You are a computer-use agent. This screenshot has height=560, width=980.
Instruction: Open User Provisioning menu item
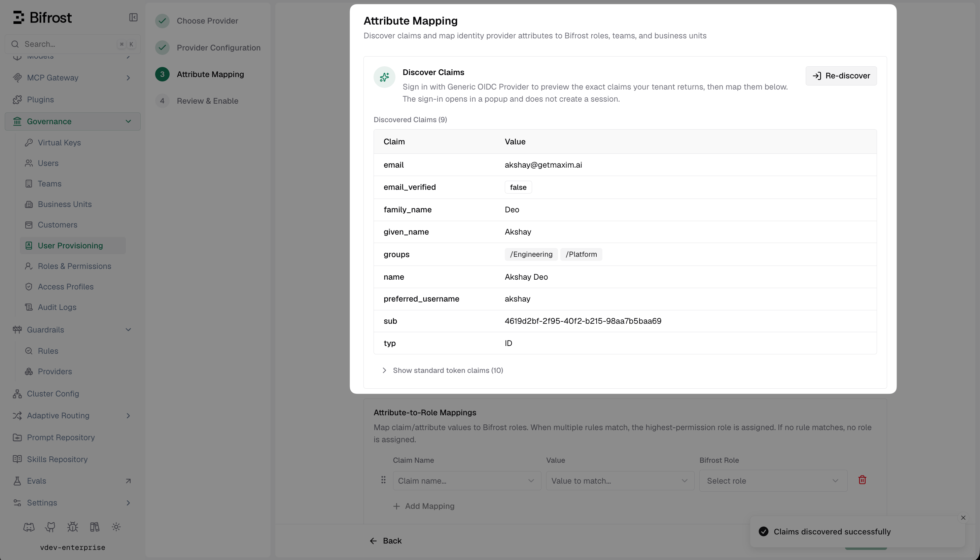pyautogui.click(x=73, y=246)
